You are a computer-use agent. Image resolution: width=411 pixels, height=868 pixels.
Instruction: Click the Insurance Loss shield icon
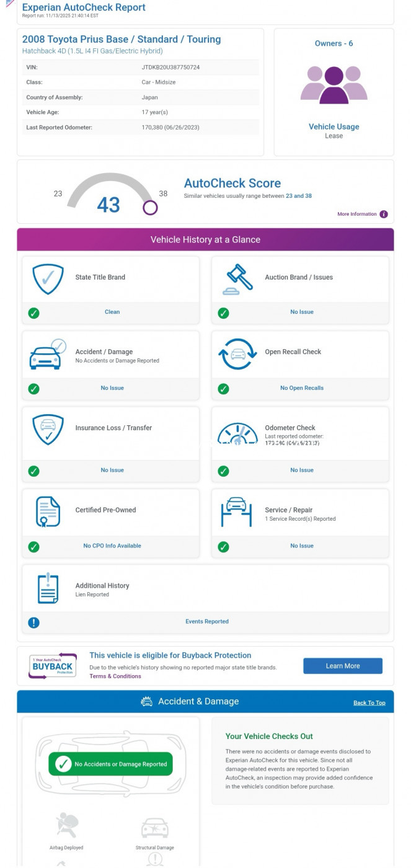[x=48, y=430]
